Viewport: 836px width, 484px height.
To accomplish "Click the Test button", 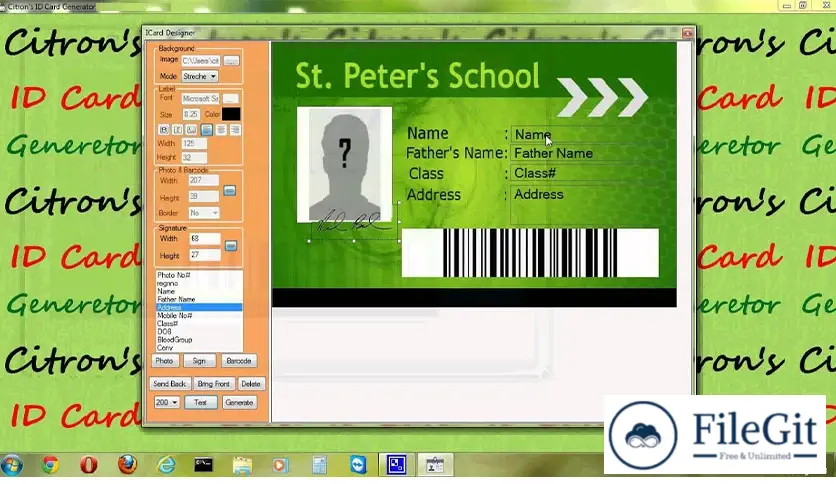I will pyautogui.click(x=200, y=402).
